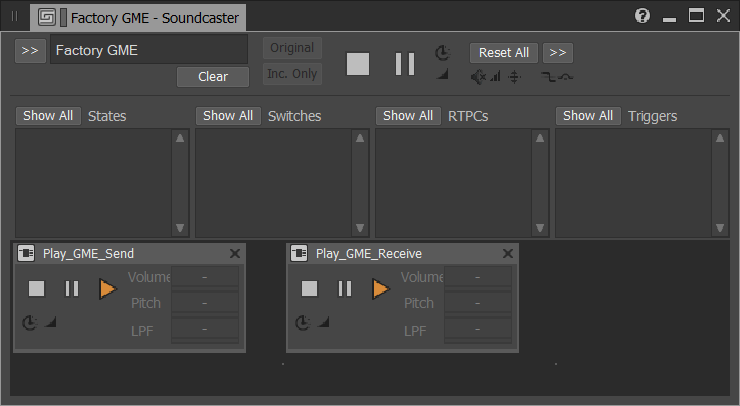Pause the Play_GME_Receive event

tap(345, 288)
